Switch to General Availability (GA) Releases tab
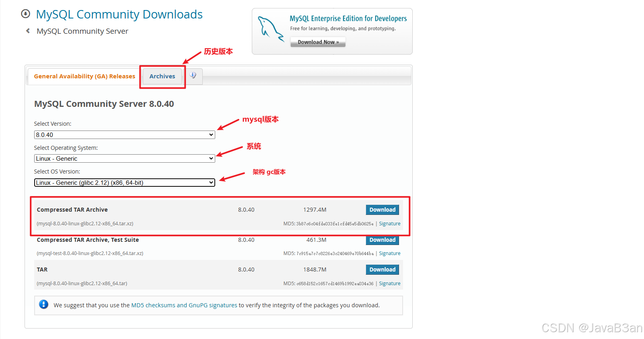The width and height of the screenshot is (644, 339). point(84,76)
